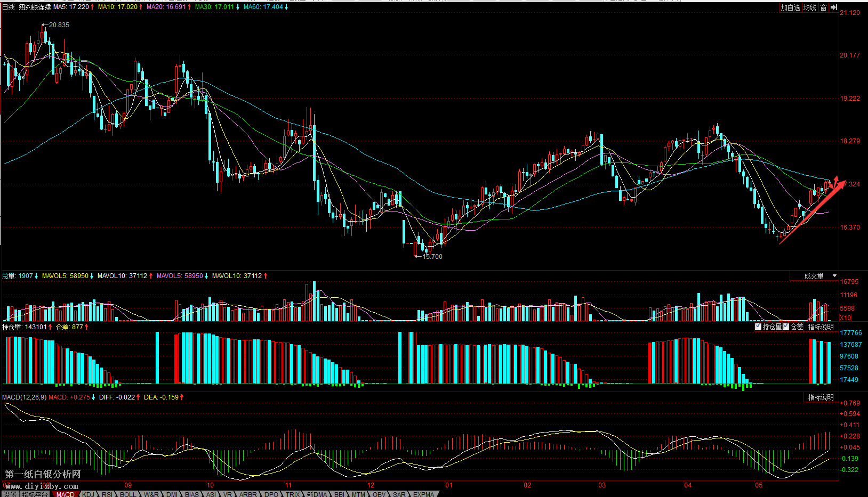Select the BOLL indicator tab
Image resolution: width=868 pixels, height=497 pixels.
pyautogui.click(x=128, y=494)
